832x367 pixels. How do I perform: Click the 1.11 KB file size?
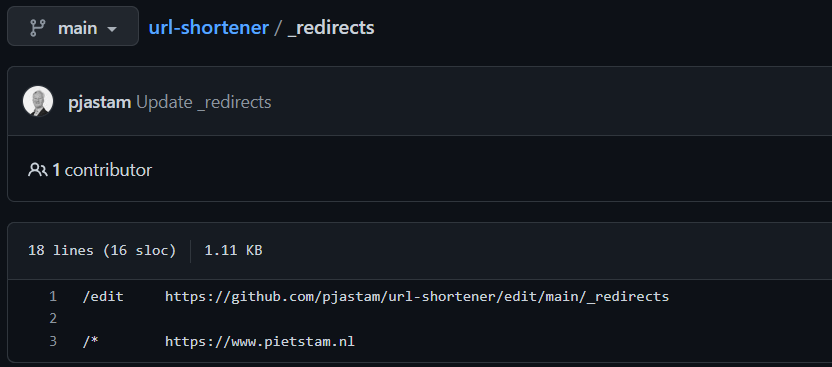click(x=233, y=250)
